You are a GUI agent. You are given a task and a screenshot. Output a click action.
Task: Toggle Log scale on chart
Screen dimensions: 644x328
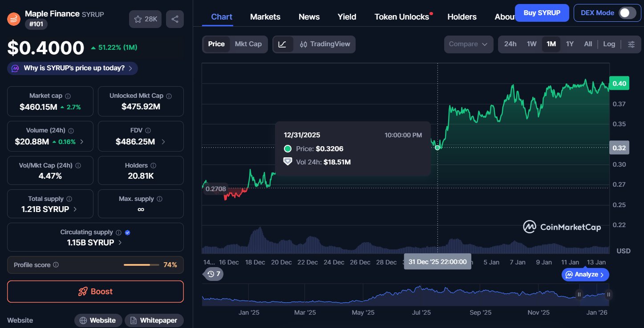click(x=609, y=44)
